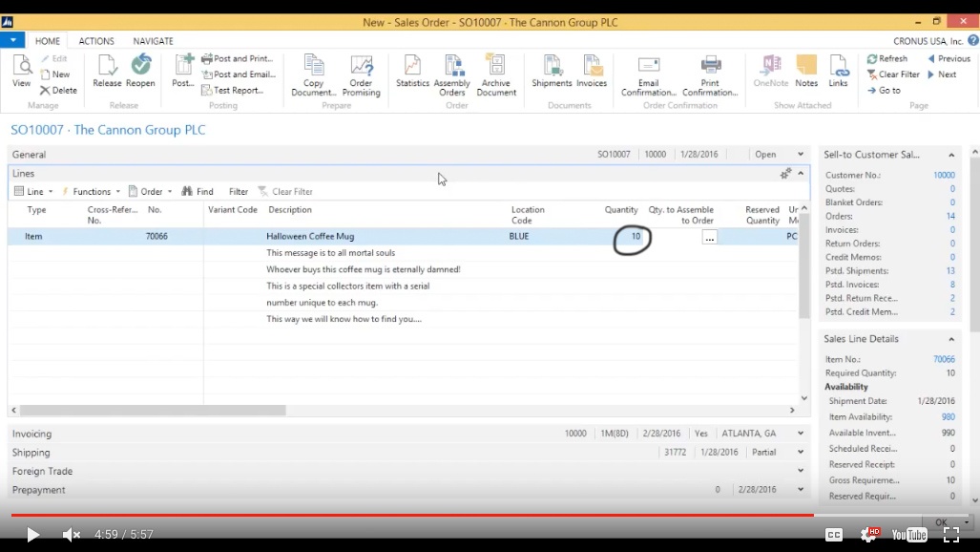Collapse the Lines FastTab
The width and height of the screenshot is (980, 552).
click(801, 174)
